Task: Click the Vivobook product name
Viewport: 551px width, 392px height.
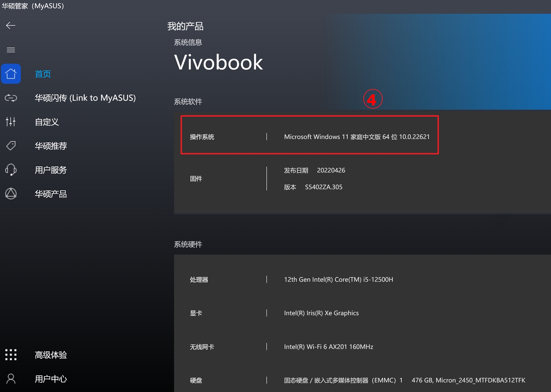Action: click(219, 62)
